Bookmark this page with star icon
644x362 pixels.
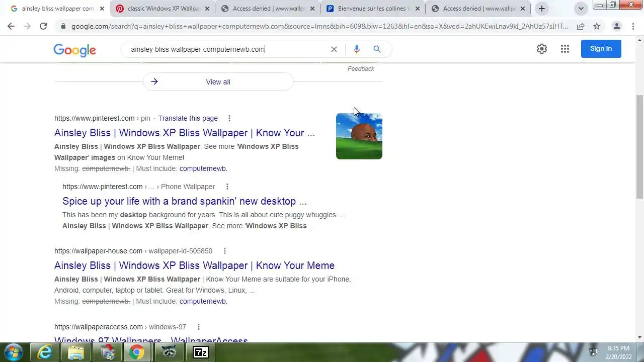pos(597,26)
